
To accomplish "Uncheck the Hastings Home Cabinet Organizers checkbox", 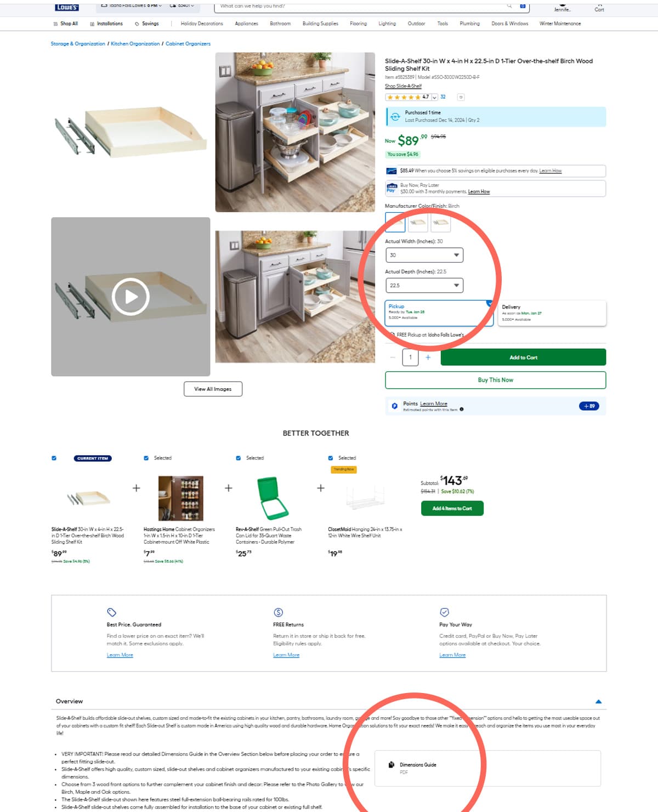I will pyautogui.click(x=146, y=458).
